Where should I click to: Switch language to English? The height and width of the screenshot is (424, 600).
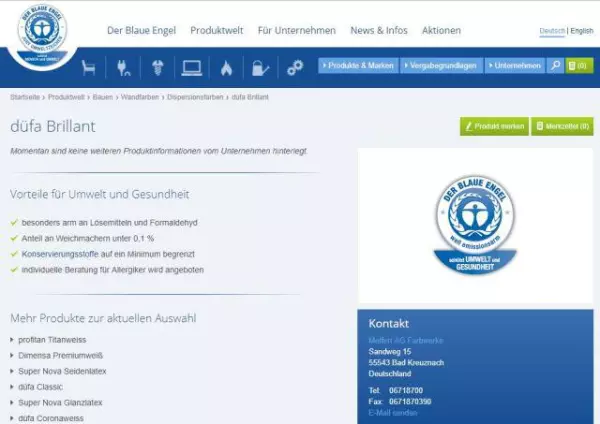582,31
